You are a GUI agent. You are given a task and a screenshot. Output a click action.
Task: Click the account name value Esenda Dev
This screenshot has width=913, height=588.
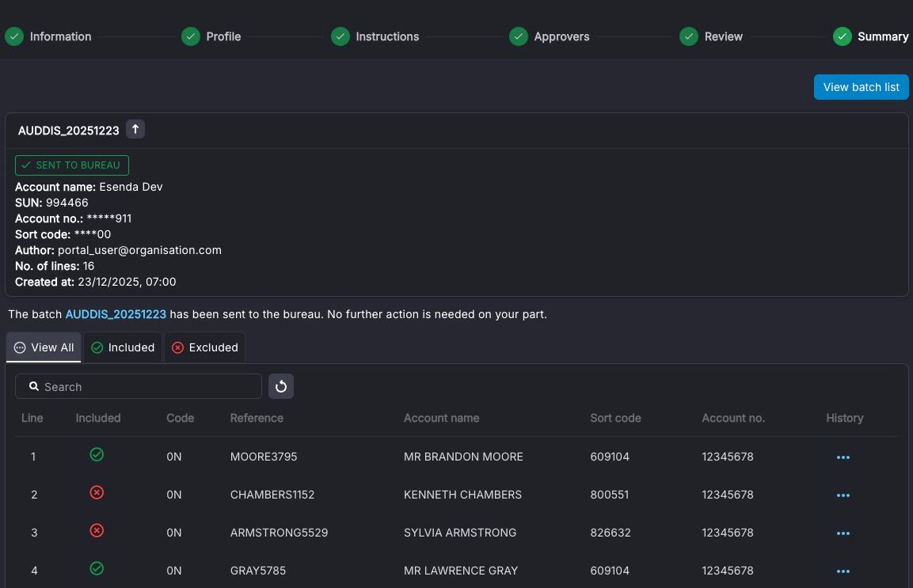131,187
